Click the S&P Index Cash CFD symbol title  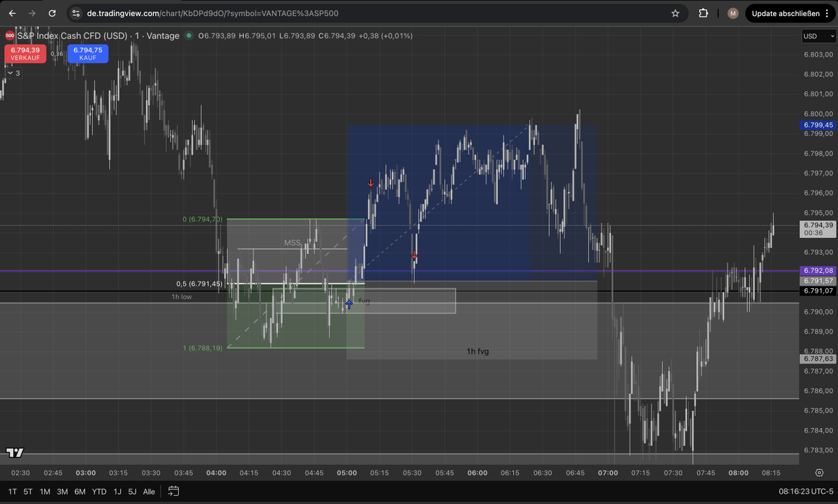click(98, 36)
